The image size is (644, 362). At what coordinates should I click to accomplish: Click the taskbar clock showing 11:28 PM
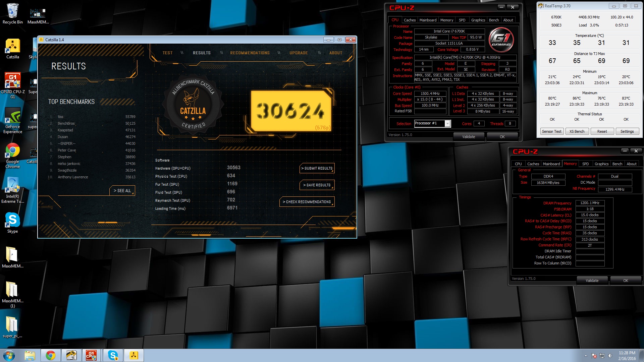(627, 356)
